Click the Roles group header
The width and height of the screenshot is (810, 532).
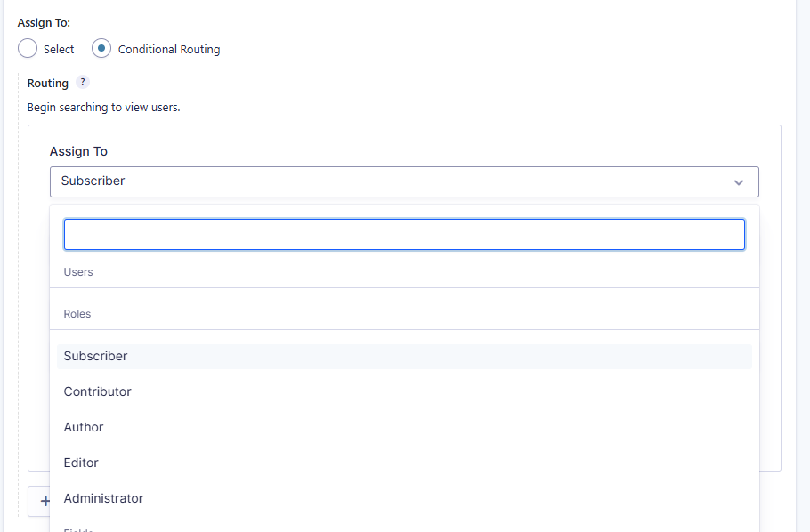(x=77, y=314)
